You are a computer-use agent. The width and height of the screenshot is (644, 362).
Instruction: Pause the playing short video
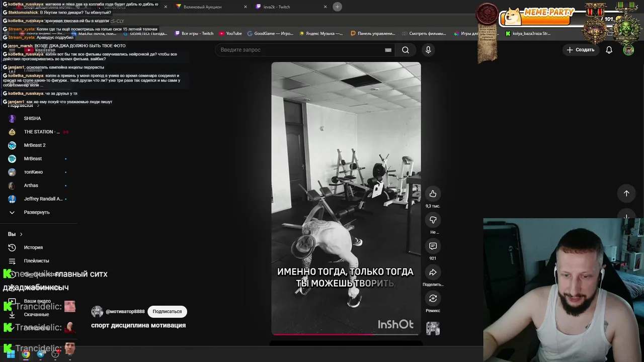pyautogui.click(x=346, y=199)
